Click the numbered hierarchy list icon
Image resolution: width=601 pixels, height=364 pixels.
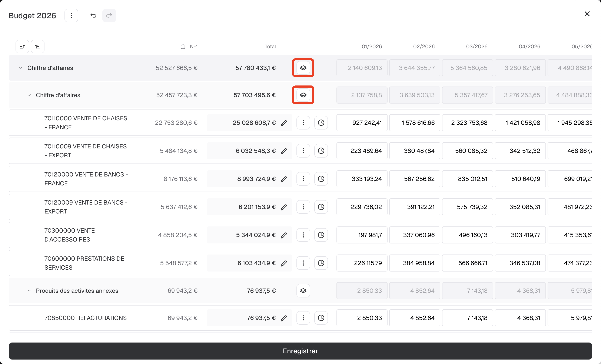37,47
